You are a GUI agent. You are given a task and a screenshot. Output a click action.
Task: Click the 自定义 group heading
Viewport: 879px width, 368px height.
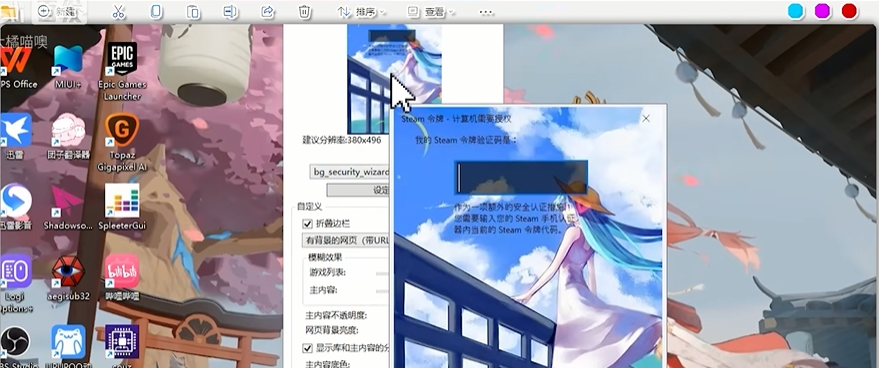point(309,206)
